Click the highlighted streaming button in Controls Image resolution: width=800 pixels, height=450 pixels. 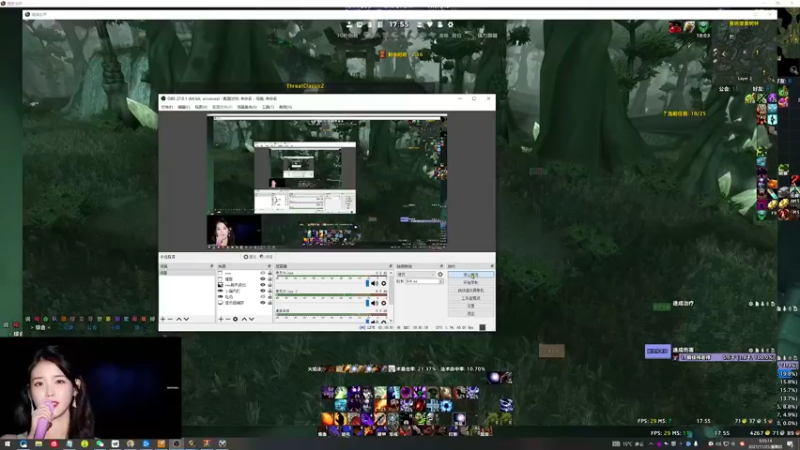pyautogui.click(x=471, y=274)
